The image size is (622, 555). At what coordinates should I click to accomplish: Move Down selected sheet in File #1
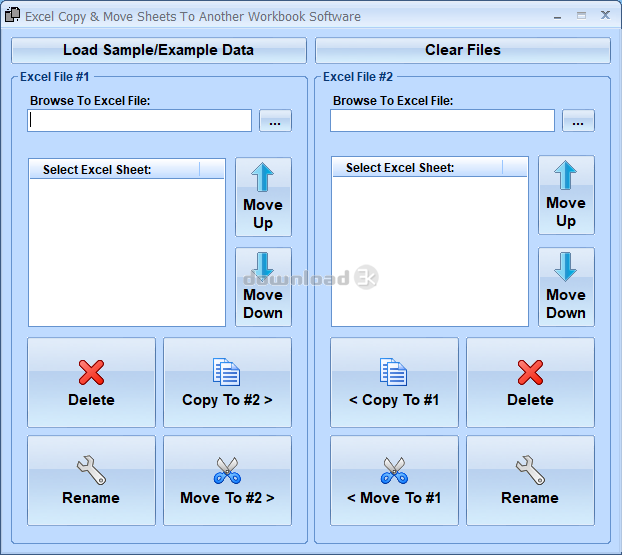263,287
